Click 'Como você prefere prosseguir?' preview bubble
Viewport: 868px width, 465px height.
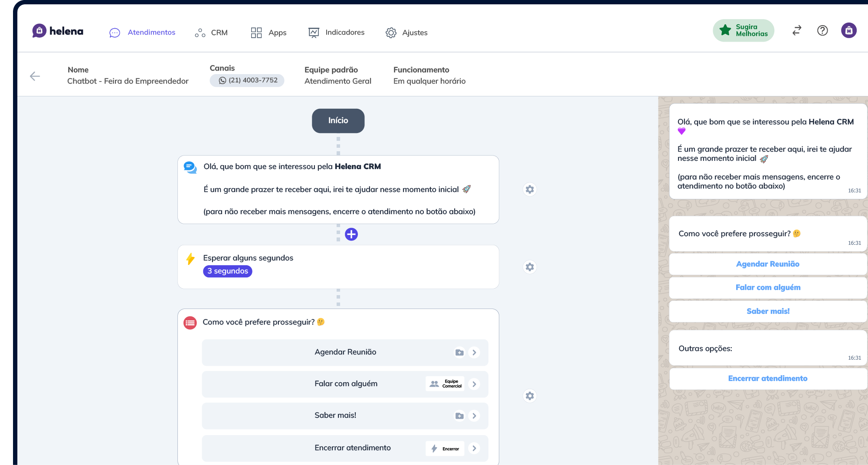(x=768, y=234)
